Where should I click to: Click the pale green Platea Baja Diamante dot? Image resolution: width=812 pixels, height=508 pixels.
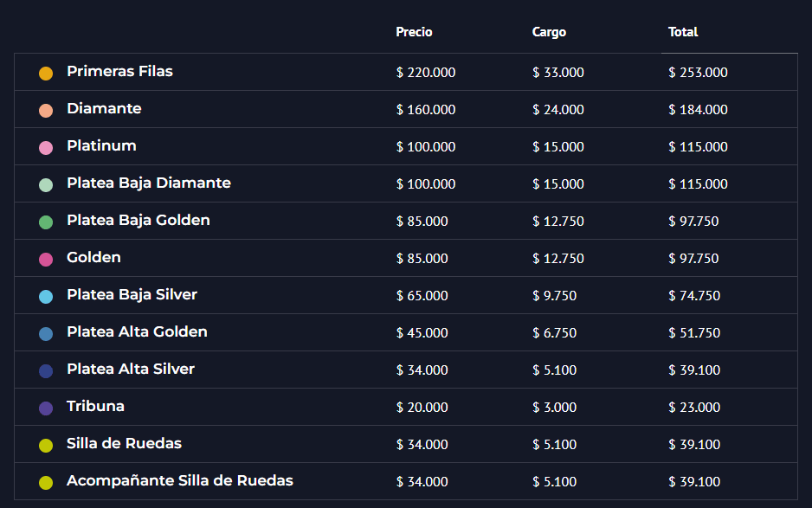46,185
